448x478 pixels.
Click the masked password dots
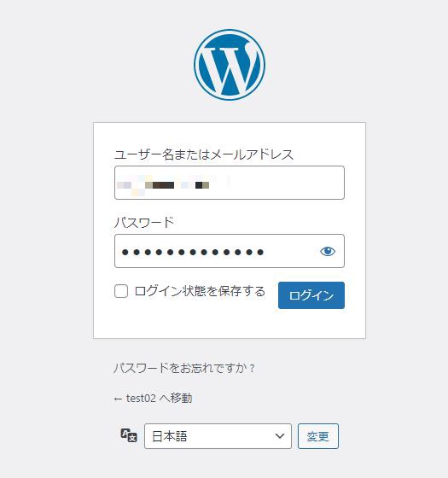193,252
